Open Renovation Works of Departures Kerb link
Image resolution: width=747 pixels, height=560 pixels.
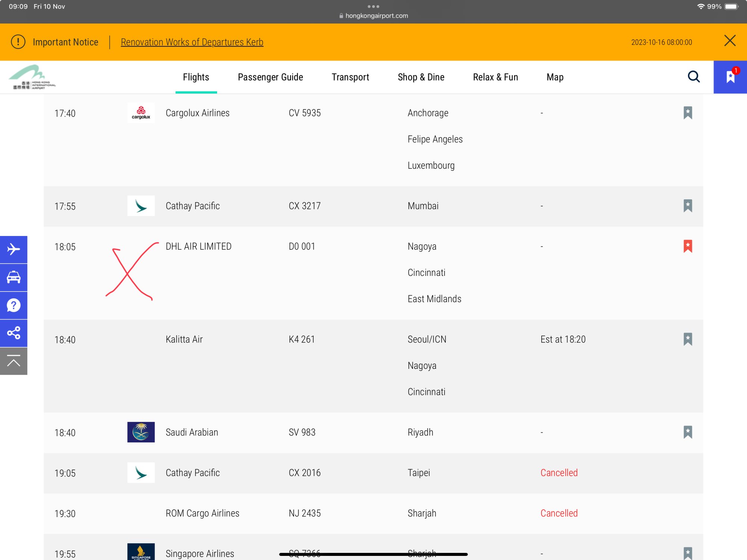[x=192, y=42]
